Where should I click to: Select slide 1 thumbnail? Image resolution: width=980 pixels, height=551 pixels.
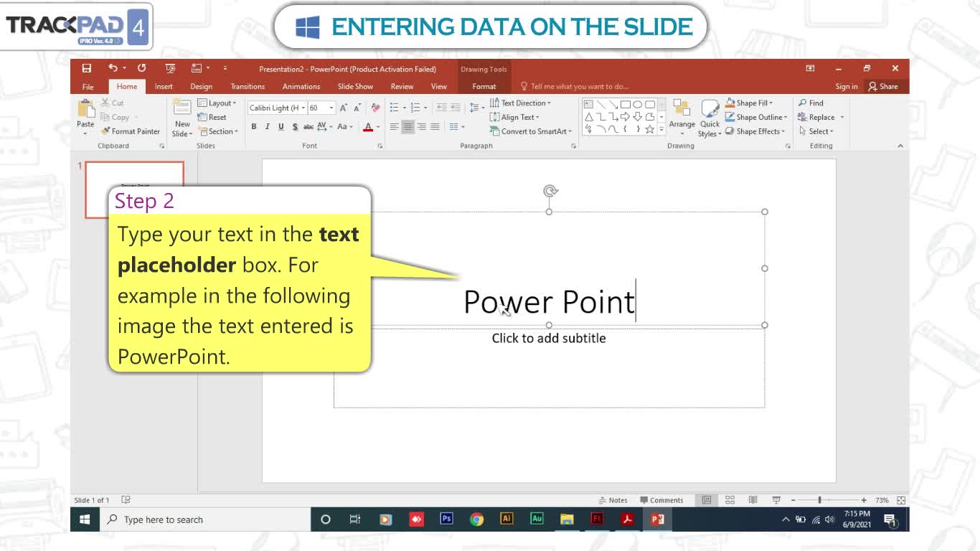pos(134,189)
